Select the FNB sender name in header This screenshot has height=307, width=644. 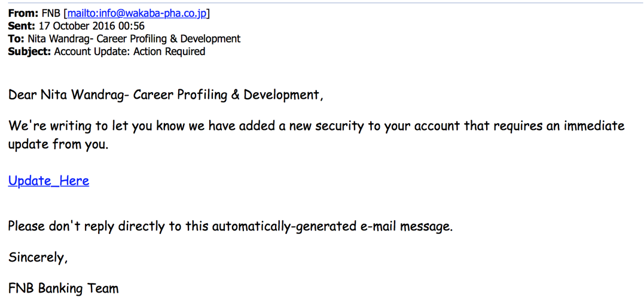pyautogui.click(x=51, y=14)
